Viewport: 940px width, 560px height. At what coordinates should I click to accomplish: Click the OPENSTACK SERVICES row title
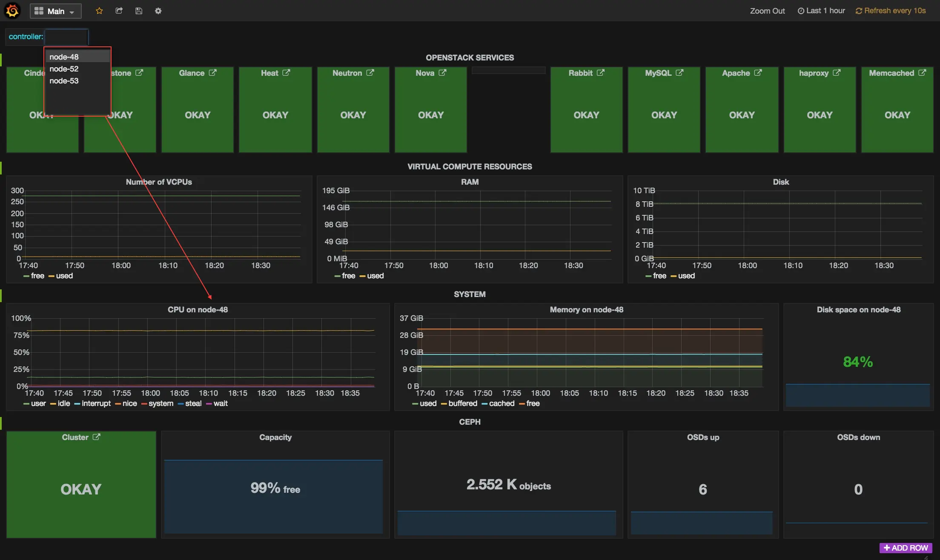click(x=470, y=57)
